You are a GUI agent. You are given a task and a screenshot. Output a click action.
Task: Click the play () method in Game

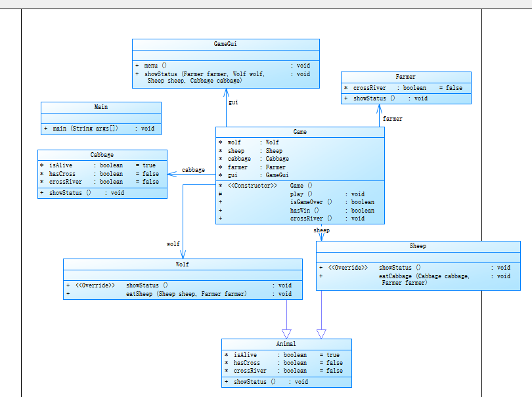tap(292, 194)
